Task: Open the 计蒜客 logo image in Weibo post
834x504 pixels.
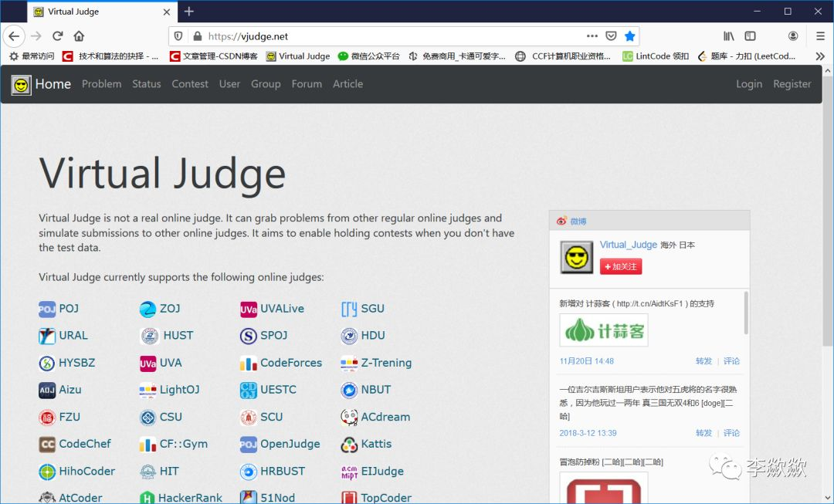Action: click(x=604, y=330)
